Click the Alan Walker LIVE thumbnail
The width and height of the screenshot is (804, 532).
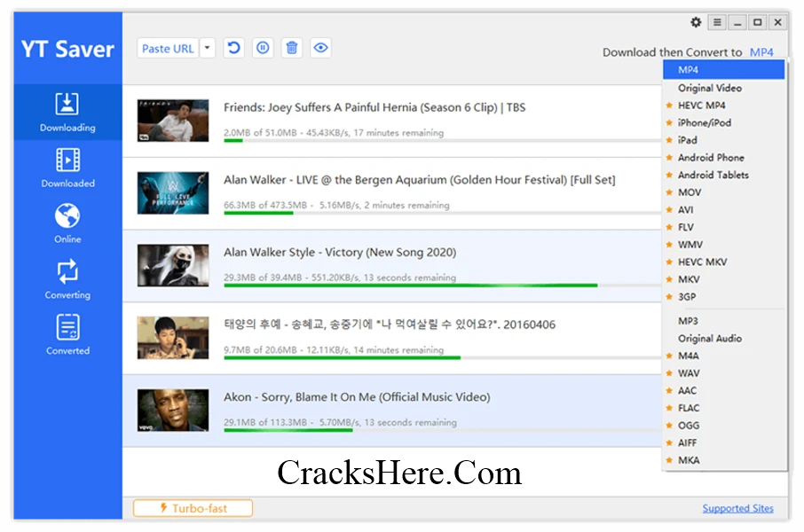[173, 192]
